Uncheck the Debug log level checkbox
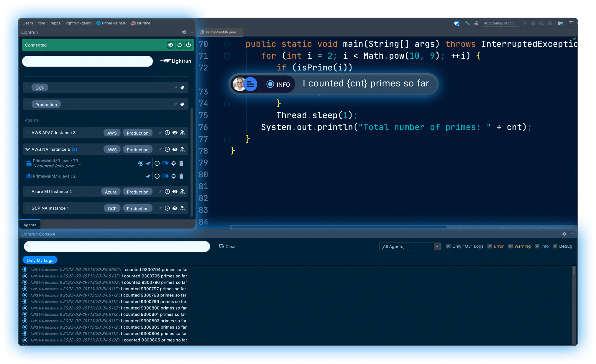Viewport: 596px width, 364px height. (x=555, y=246)
